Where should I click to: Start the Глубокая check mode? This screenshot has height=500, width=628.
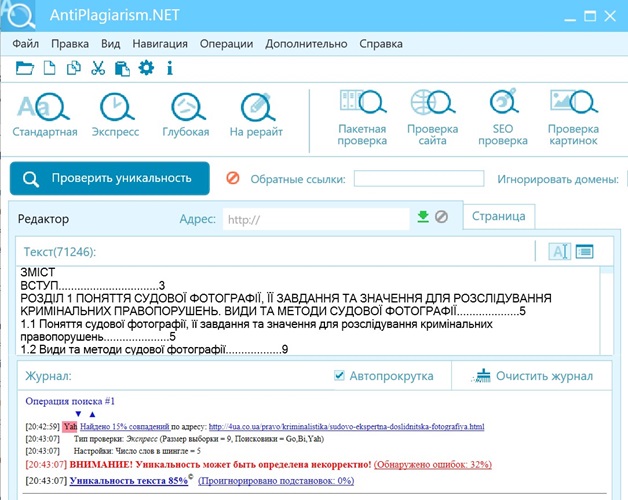(x=186, y=115)
